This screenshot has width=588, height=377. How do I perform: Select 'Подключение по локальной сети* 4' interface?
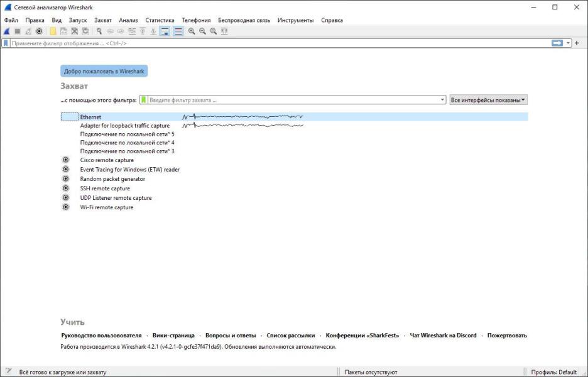click(294, 143)
